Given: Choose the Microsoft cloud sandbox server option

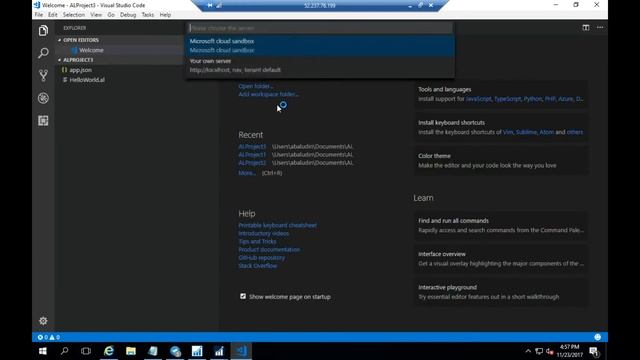Looking at the screenshot, I should (320, 46).
